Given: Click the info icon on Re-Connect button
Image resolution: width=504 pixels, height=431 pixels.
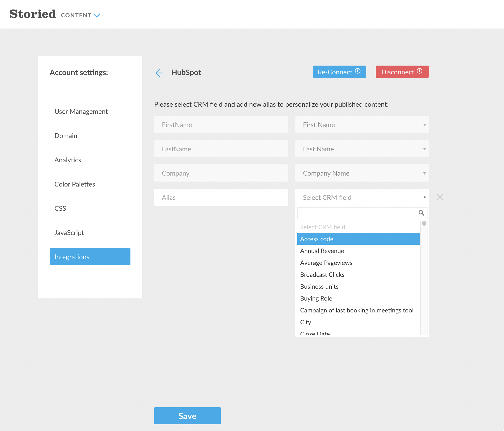Looking at the screenshot, I should [358, 71].
